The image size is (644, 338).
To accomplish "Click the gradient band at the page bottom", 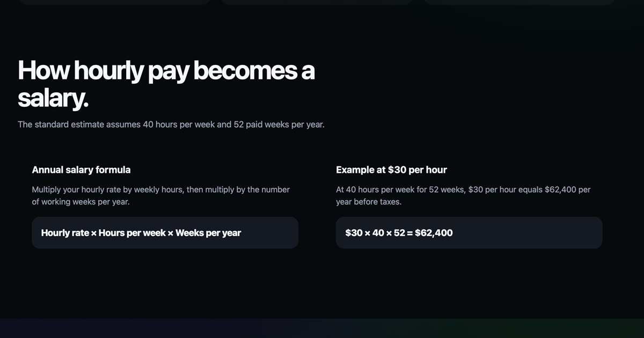I will click(322, 328).
